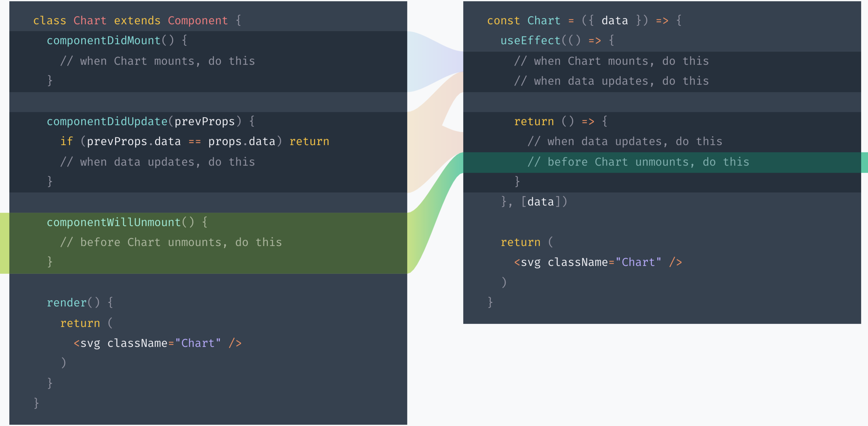Viewport: 868px width, 426px height.
Task: Click the render() method name
Action: click(x=67, y=303)
